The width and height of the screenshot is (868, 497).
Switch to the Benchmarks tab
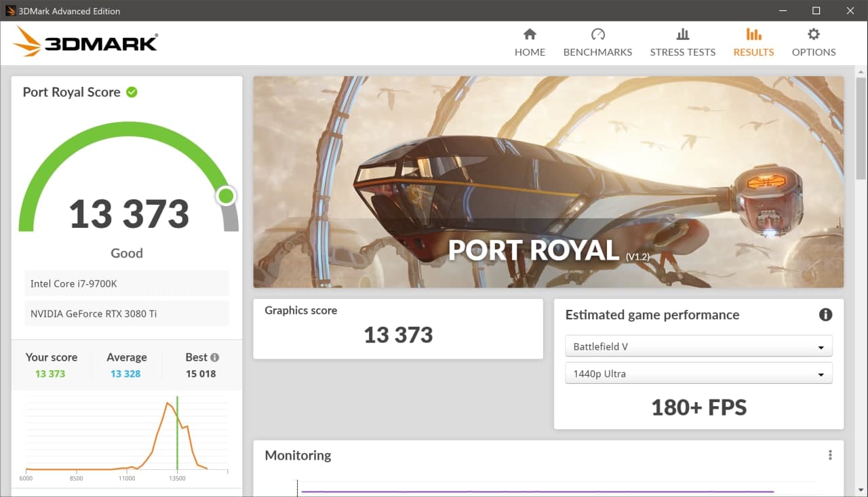[597, 43]
